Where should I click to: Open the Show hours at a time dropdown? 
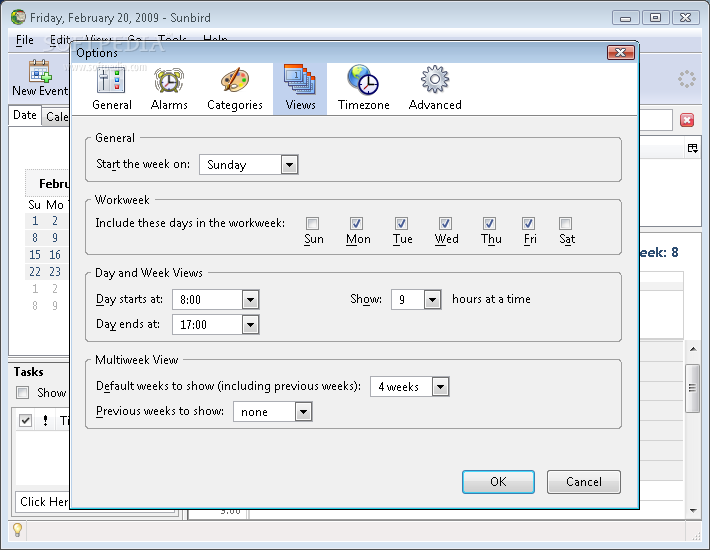pyautogui.click(x=416, y=300)
